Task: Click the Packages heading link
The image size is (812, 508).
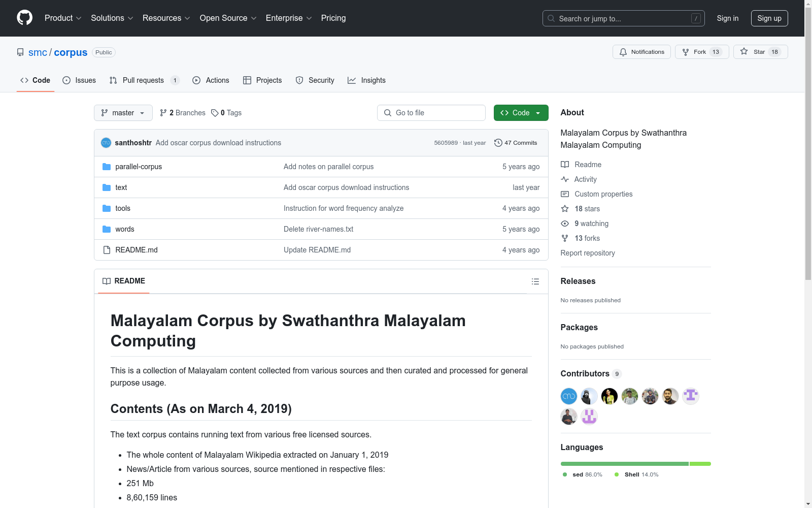Action: 579,327
